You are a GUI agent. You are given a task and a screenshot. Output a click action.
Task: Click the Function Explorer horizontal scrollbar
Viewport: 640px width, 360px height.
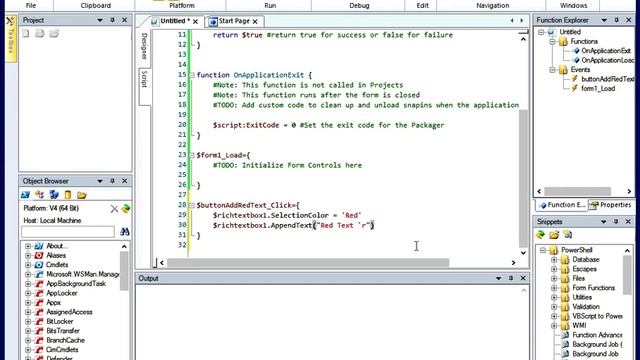point(577,191)
